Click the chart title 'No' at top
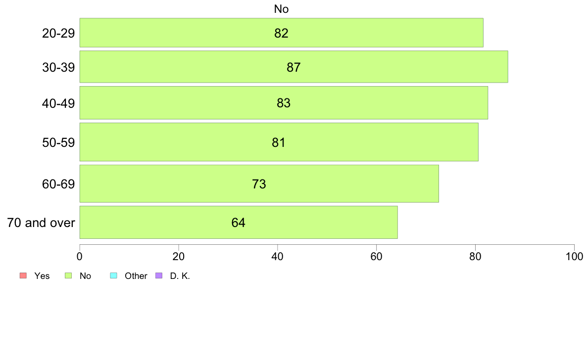Image resolution: width=588 pixels, height=364 pixels. [x=281, y=9]
